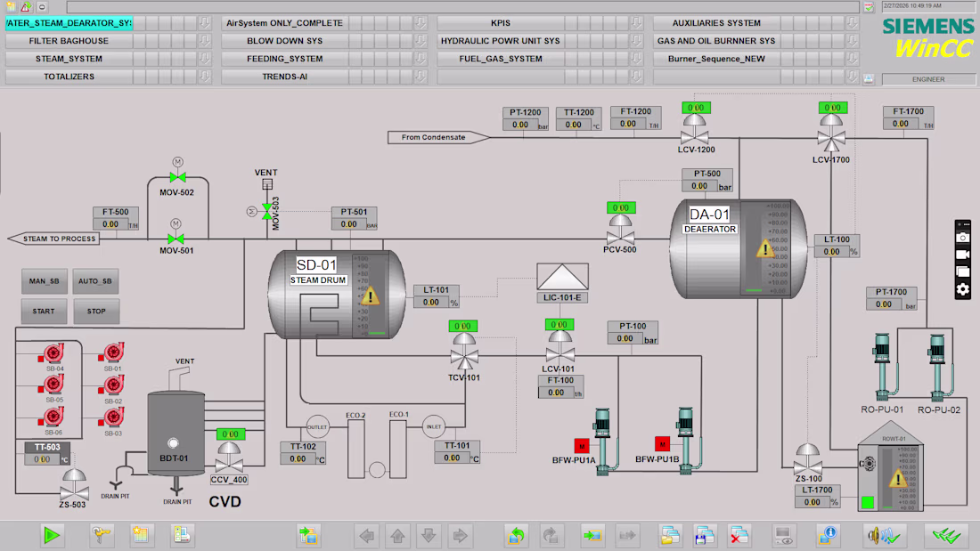
Task: Open the KPIS screen
Action: [501, 23]
